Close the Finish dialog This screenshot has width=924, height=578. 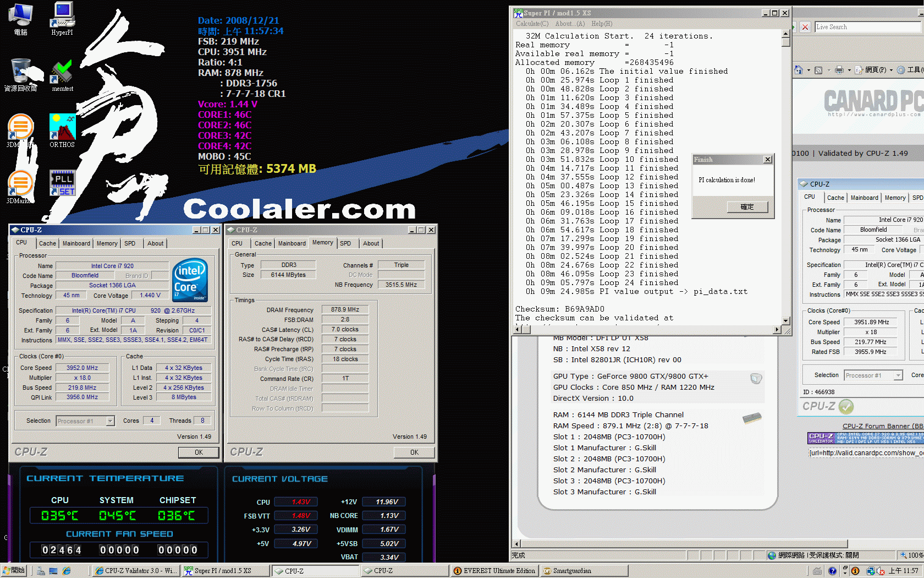pyautogui.click(x=768, y=160)
